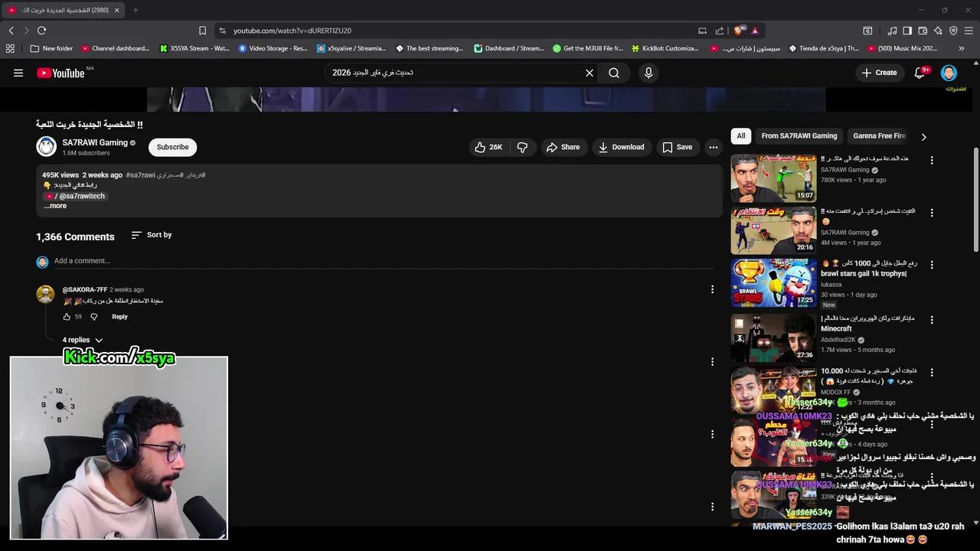
Task: Dislike the video
Action: (522, 147)
